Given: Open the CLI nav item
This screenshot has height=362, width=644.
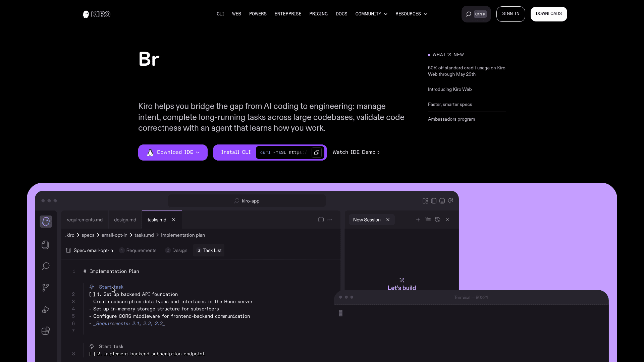Looking at the screenshot, I should coord(220,14).
